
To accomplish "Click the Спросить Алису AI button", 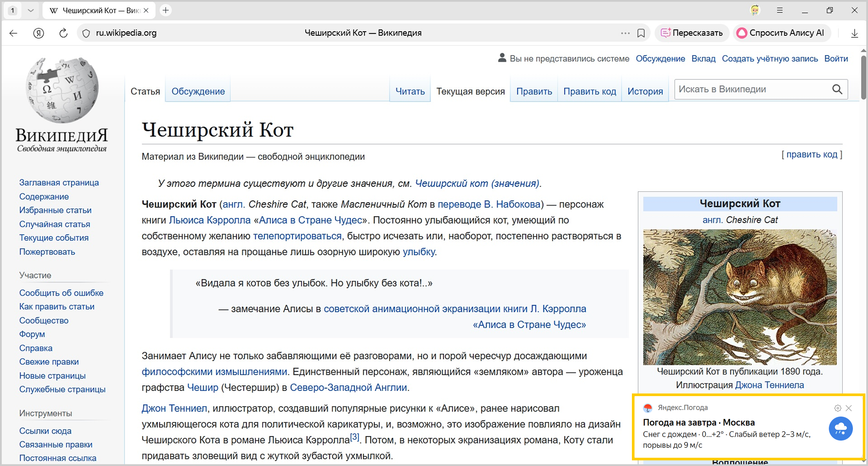I will pos(781,33).
